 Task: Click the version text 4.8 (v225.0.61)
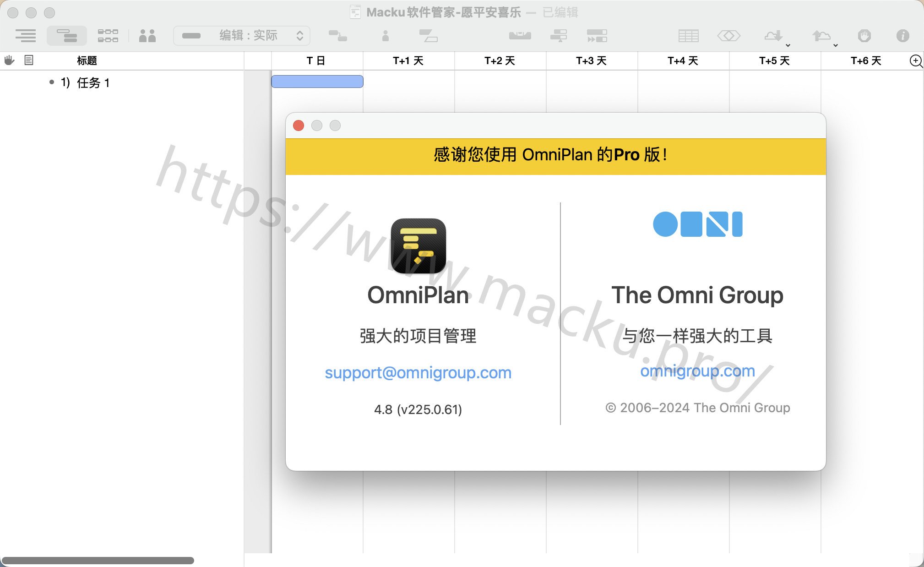(x=418, y=409)
